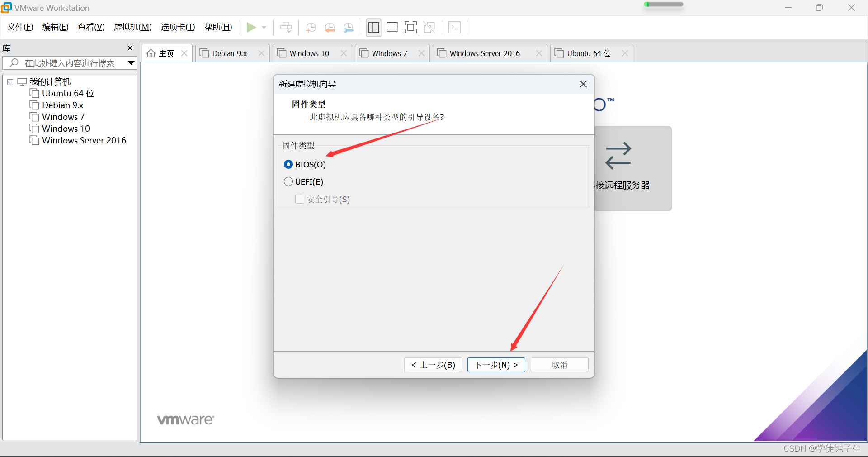Click the send Ctrl+Alt+Del toolbar icon
The image size is (868, 457).
pyautogui.click(x=286, y=28)
